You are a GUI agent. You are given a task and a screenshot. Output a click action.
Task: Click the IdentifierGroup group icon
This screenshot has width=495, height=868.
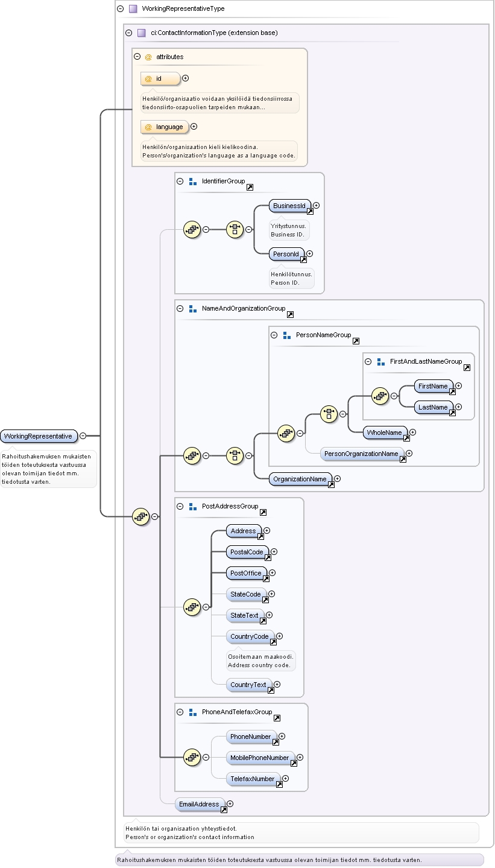coord(193,181)
